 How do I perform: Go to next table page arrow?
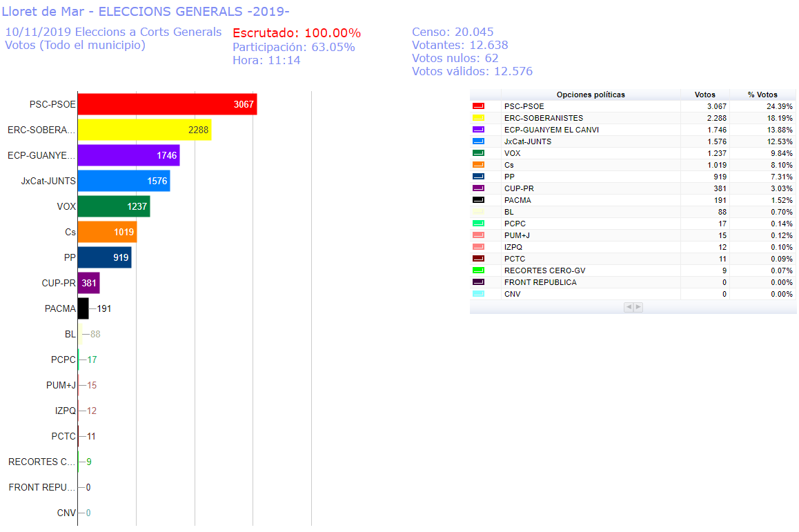[x=638, y=307]
